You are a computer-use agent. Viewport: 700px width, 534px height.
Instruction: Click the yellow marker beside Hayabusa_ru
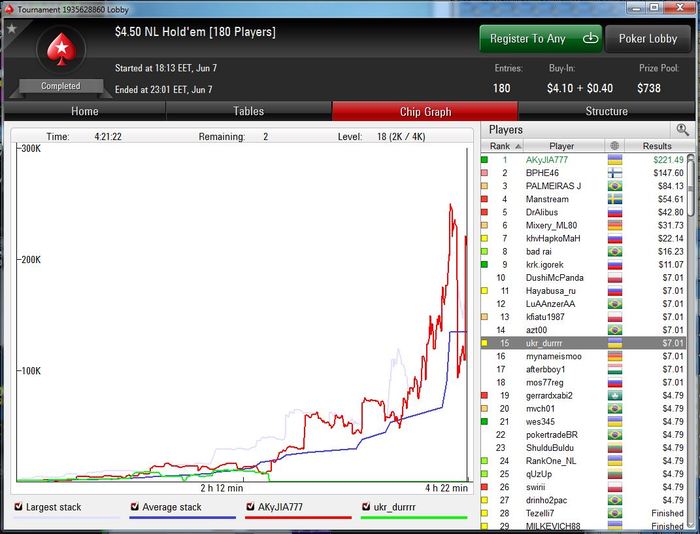(x=484, y=291)
